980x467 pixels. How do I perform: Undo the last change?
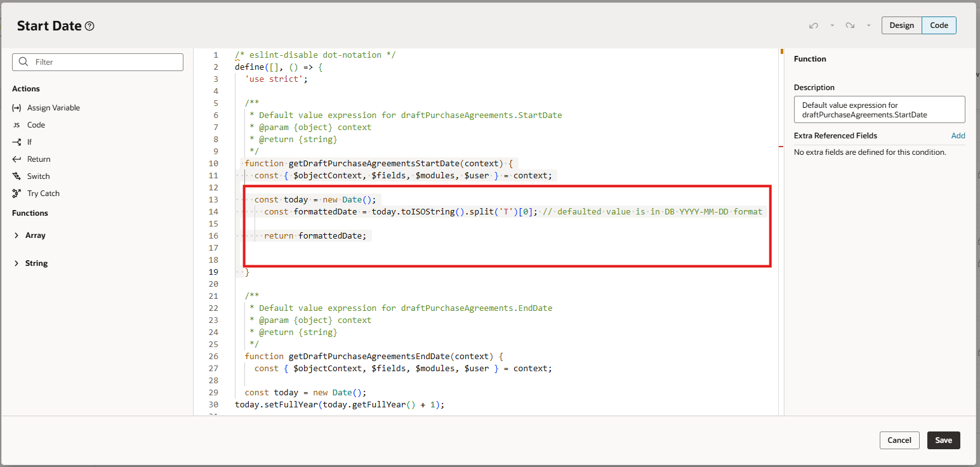814,25
